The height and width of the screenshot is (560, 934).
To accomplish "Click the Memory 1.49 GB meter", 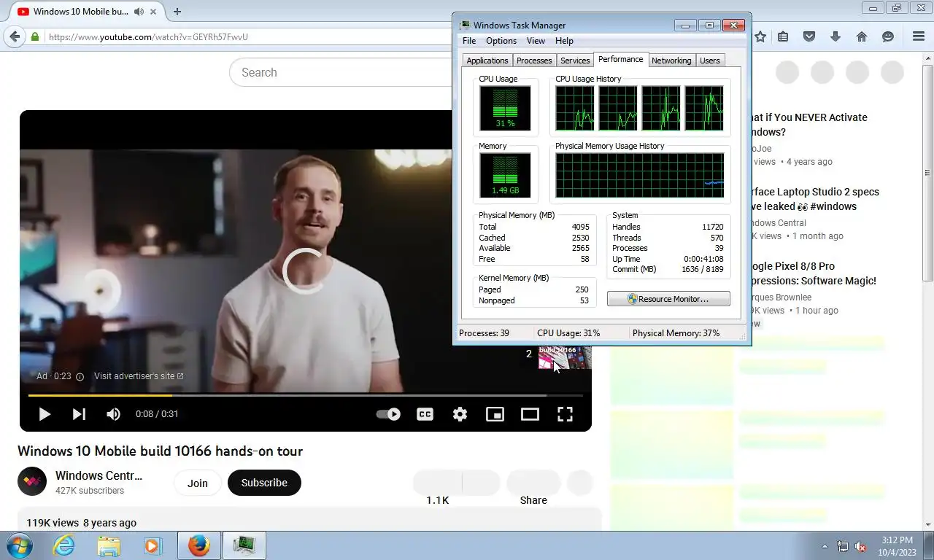I will 505,175.
